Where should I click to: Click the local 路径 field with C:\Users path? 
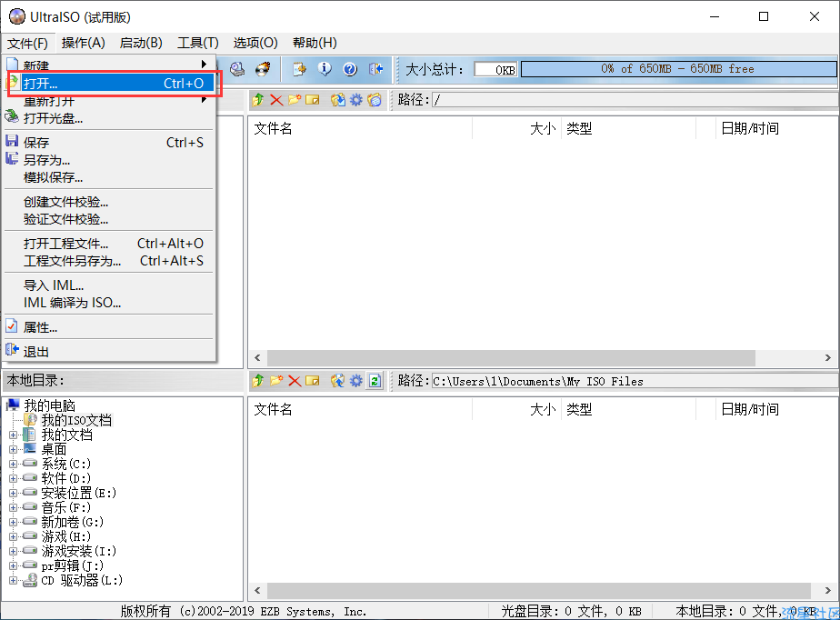coord(635,381)
